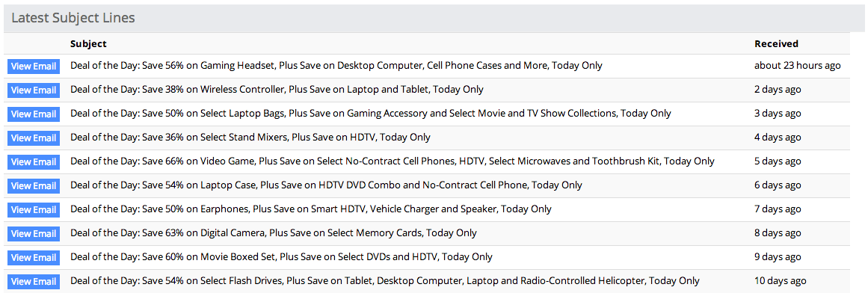Open View Email for the Flash Drives deal
This screenshot has width=868, height=302.
coord(34,282)
